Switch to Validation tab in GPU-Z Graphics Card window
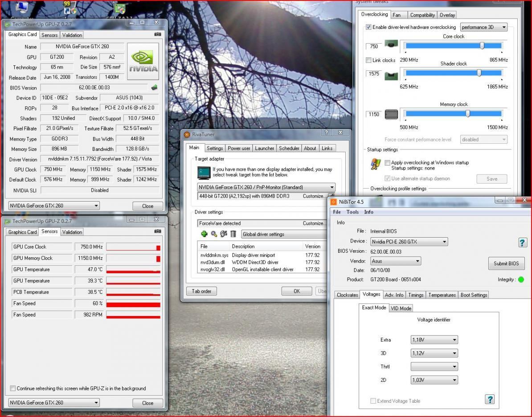Screen dimensions: 532x417 coord(72,35)
